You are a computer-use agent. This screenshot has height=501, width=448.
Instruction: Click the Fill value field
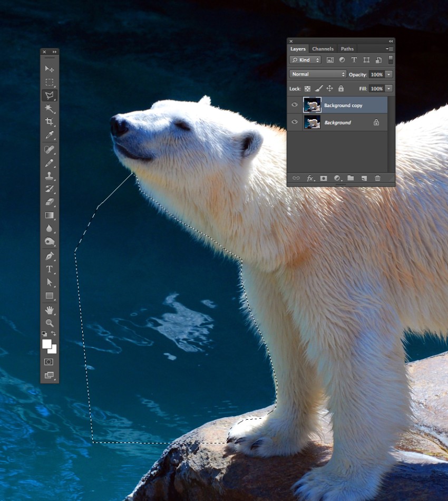click(377, 89)
